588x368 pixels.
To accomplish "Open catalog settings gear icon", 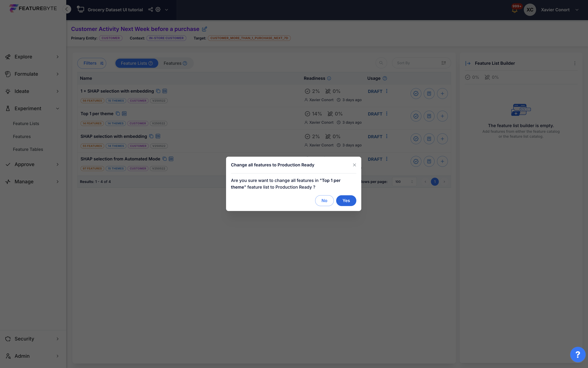I will 158,10.
